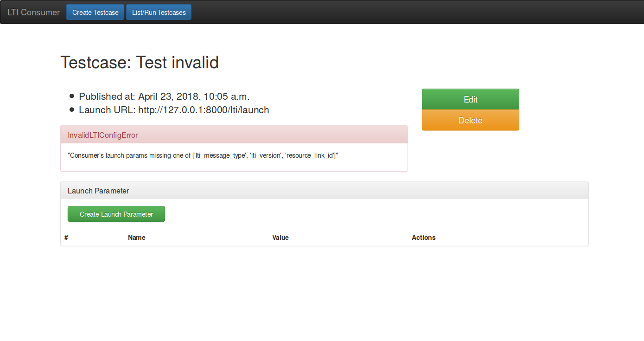Open List/Run Testcases page
644x341 pixels.
pyautogui.click(x=159, y=13)
